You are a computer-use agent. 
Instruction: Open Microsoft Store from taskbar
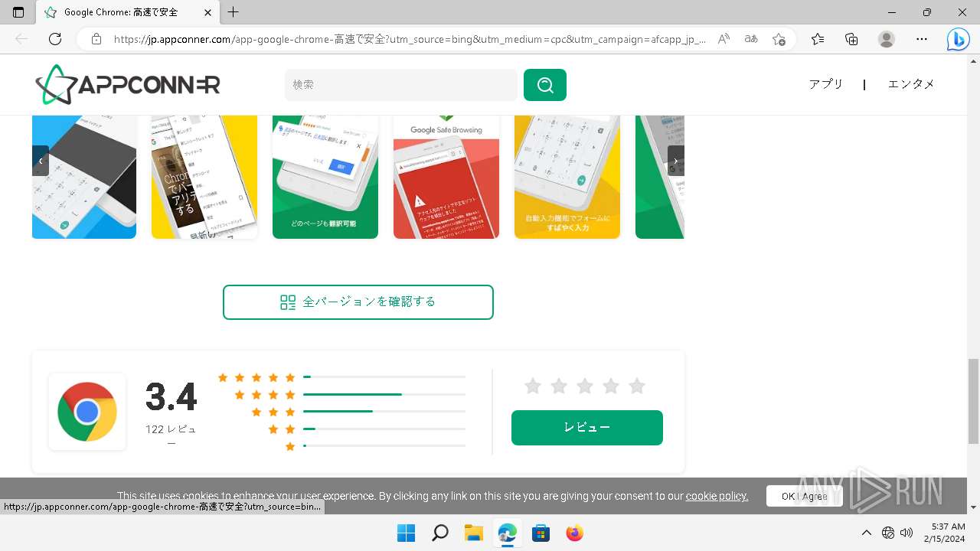click(x=541, y=533)
